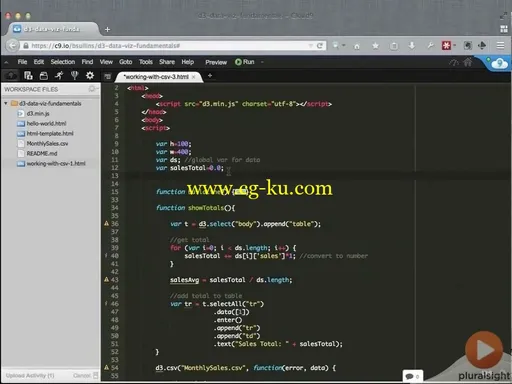Add a new editor tab with plus
Screen dimensions: 512x384
click(x=210, y=76)
